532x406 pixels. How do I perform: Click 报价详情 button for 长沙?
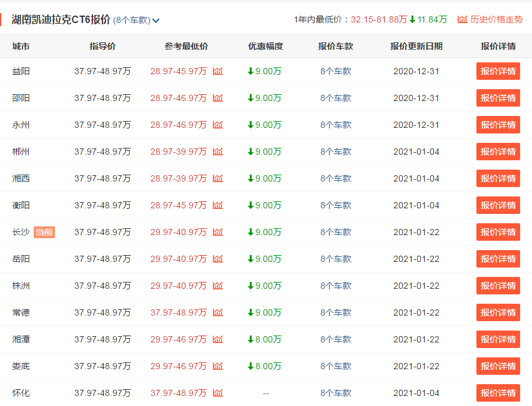pyautogui.click(x=498, y=232)
